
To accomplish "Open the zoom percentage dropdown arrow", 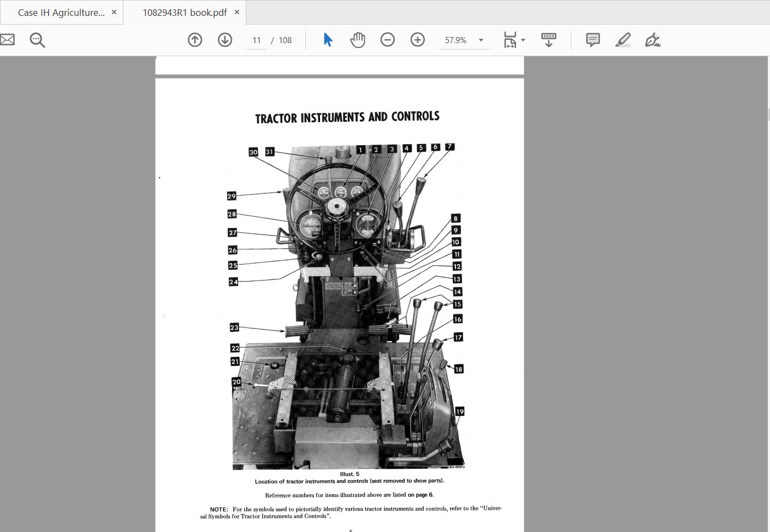I will [x=481, y=40].
